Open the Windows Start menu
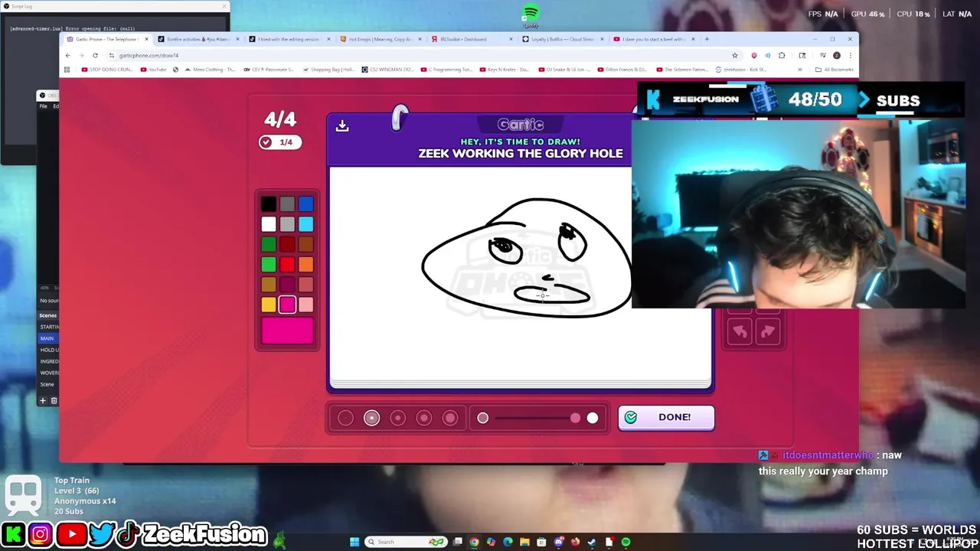The width and height of the screenshot is (980, 551). point(354,542)
